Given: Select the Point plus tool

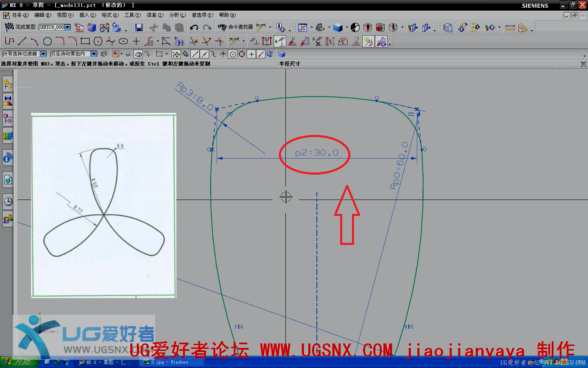Looking at the screenshot, I should (136, 41).
